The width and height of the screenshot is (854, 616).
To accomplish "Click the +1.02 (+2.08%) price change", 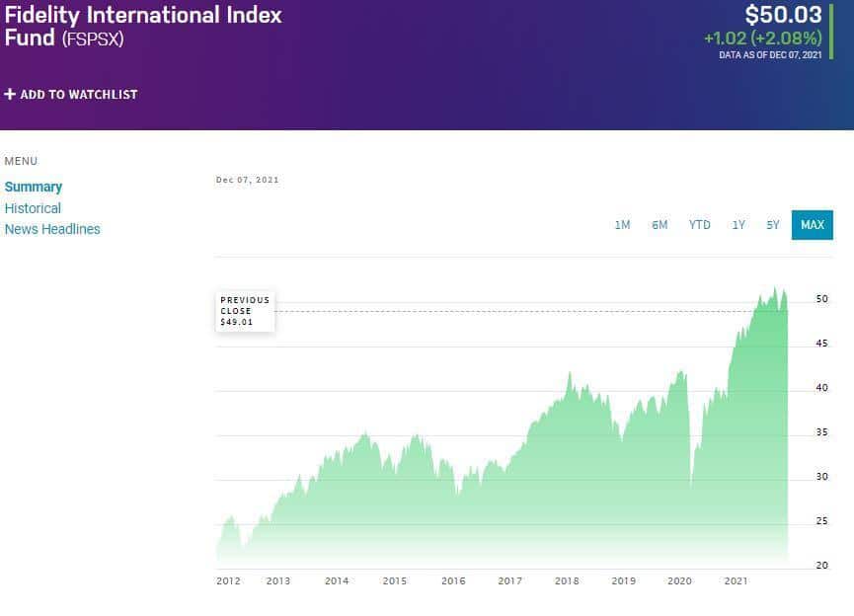I will 762,38.
